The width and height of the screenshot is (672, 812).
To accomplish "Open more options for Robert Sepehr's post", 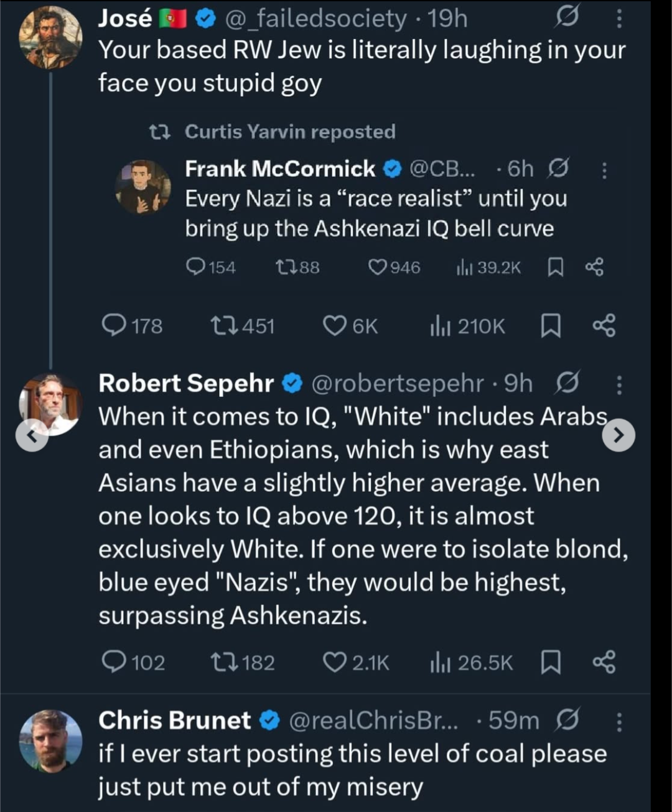I will pyautogui.click(x=618, y=385).
